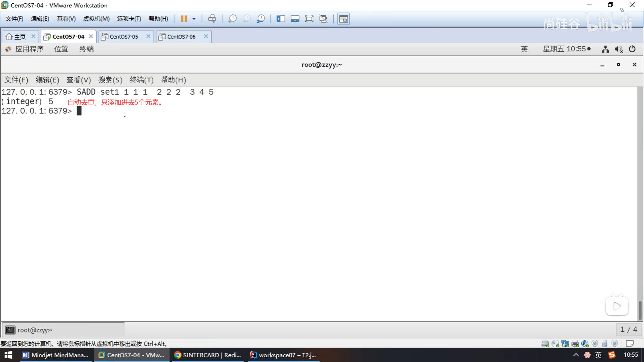Toggle the thumbnail bar
Viewport: 644px width, 362px height.
(295, 19)
